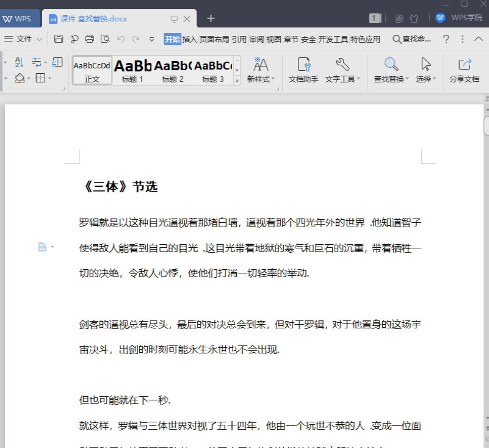Viewport: 489px width, 448px height.
Task: Click the Save icon in quick access toolbar
Action: [x=59, y=39]
